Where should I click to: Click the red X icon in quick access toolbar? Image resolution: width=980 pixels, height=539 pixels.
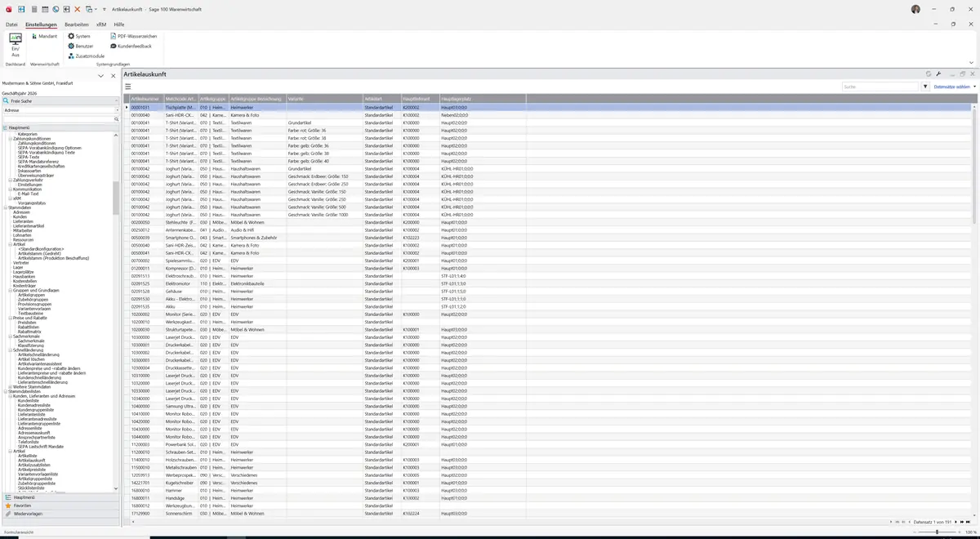[x=77, y=9]
